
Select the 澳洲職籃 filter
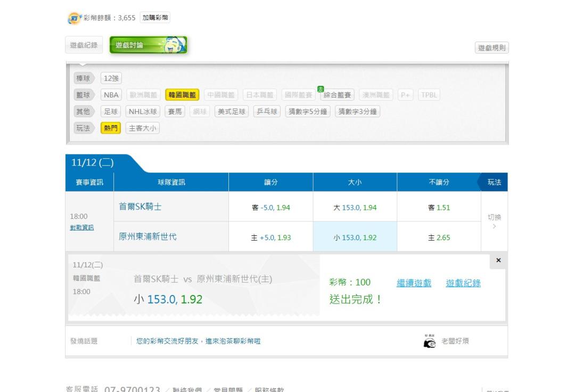[x=376, y=95]
